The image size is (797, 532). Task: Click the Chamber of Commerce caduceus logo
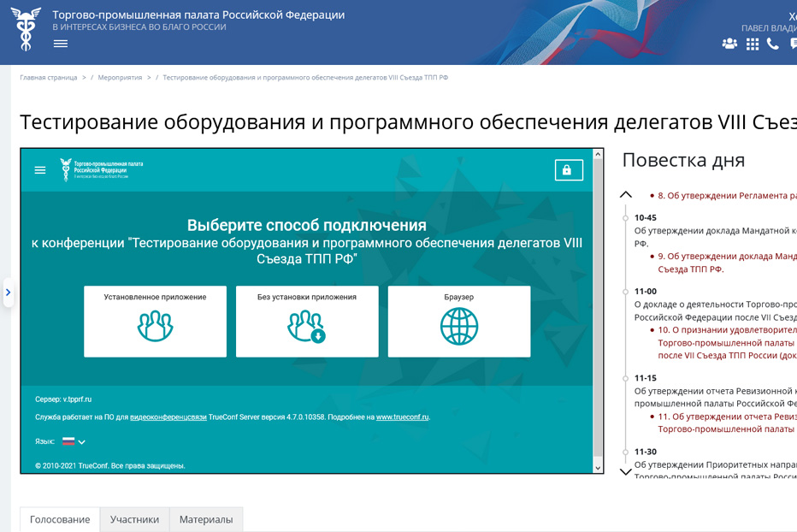click(26, 28)
